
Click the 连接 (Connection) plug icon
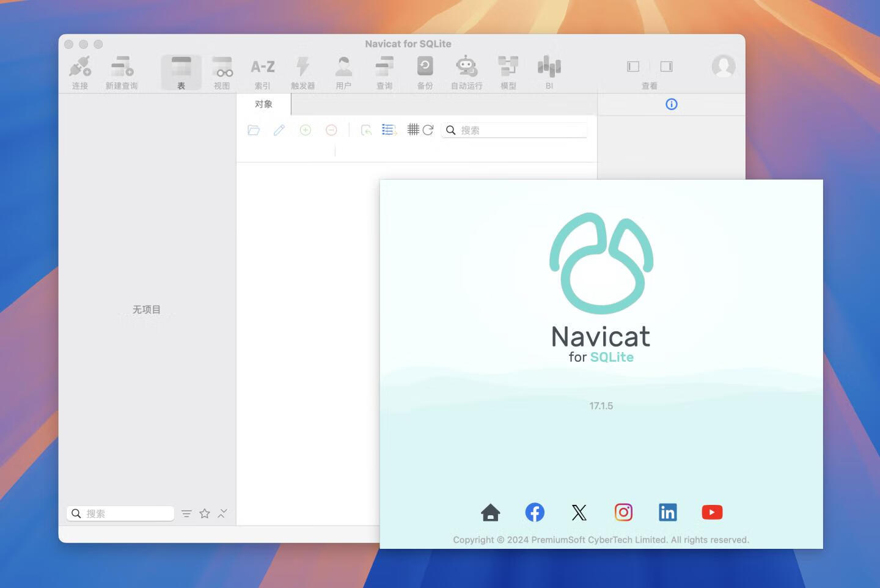(80, 66)
